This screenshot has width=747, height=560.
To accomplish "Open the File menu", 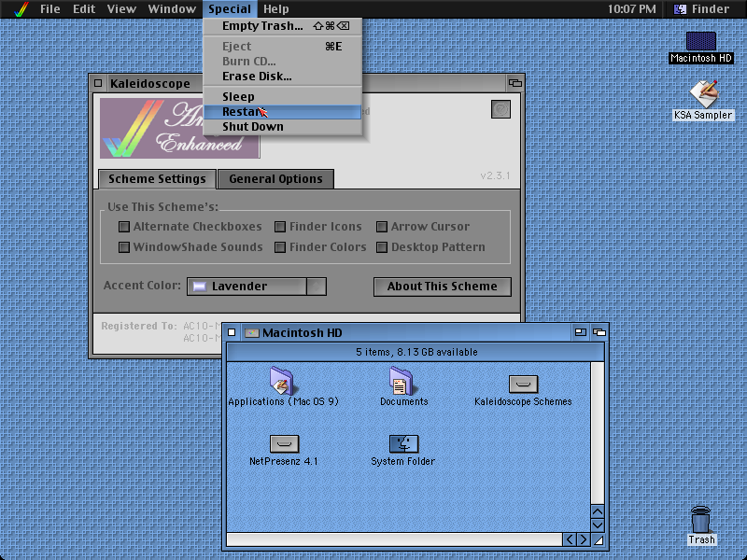I will tap(50, 9).
